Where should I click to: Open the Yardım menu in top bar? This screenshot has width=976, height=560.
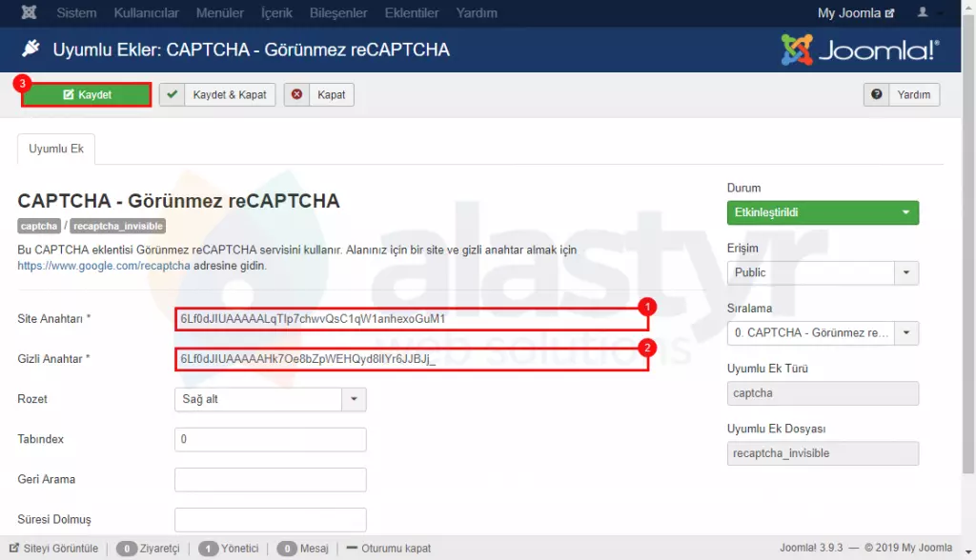[477, 13]
